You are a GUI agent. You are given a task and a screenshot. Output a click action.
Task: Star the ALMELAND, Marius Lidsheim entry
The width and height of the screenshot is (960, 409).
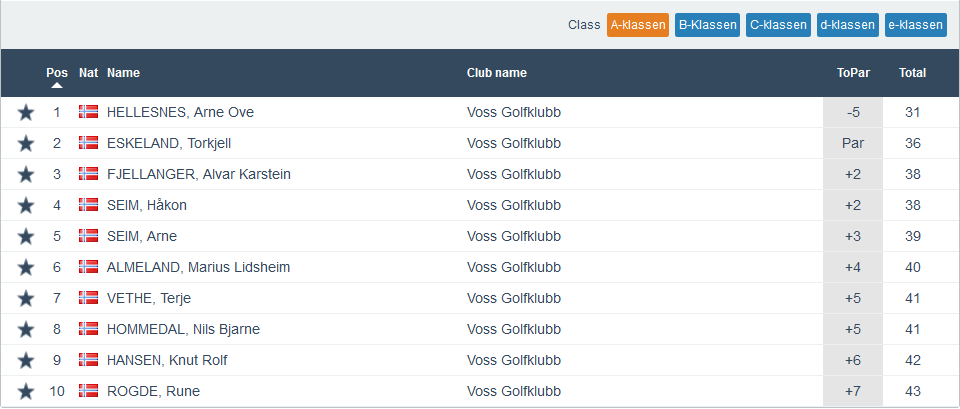click(x=26, y=268)
